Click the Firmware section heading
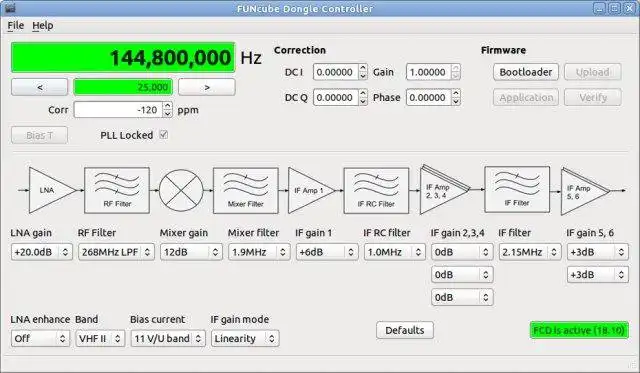 503,50
